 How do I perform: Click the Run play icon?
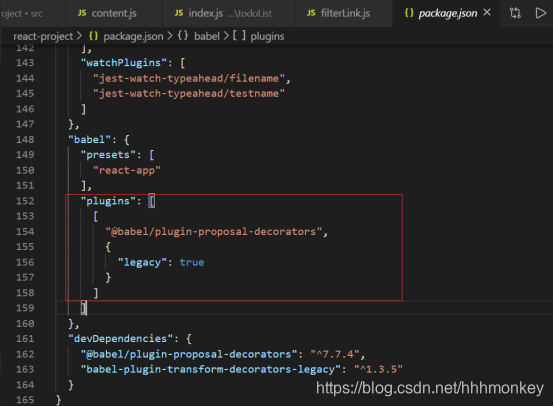(541, 13)
